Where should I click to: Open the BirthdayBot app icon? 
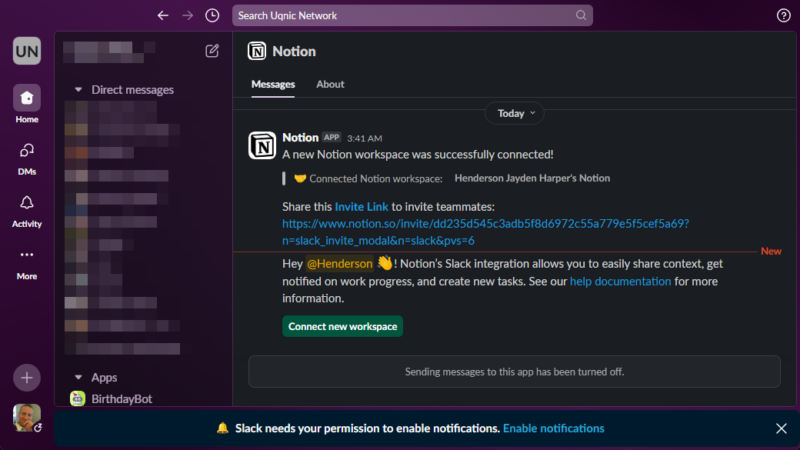click(x=78, y=398)
